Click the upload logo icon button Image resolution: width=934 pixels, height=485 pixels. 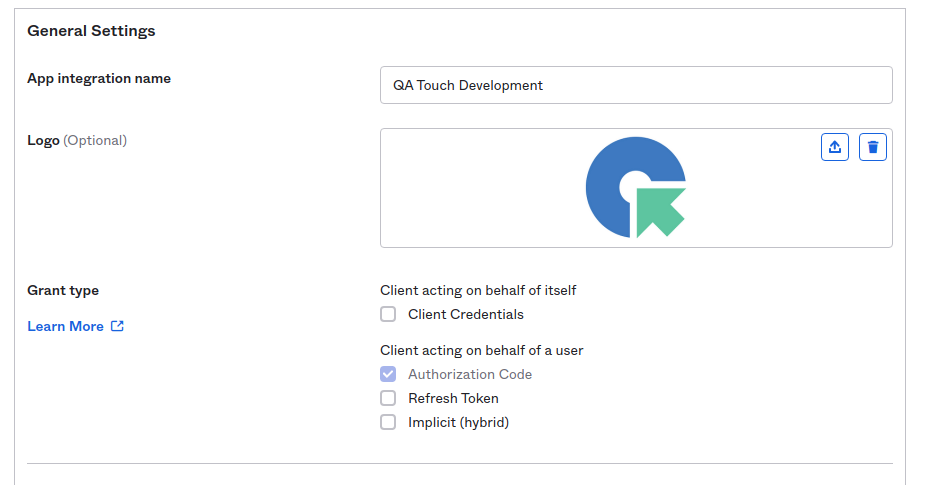835,147
